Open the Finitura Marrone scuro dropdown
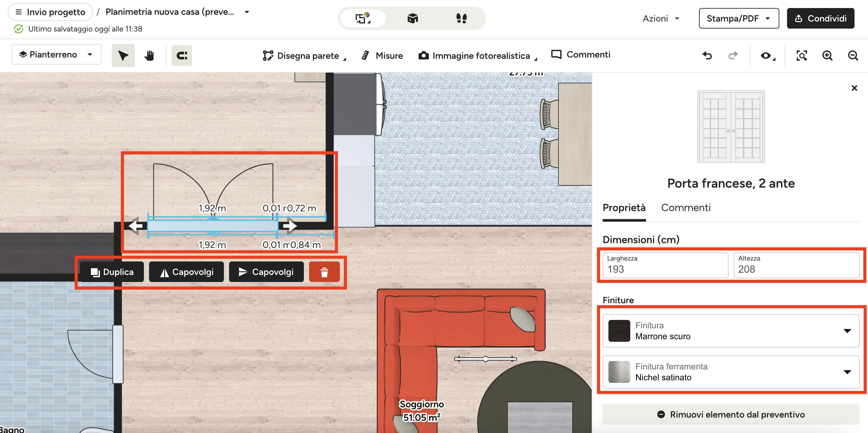868x433 pixels. click(731, 331)
